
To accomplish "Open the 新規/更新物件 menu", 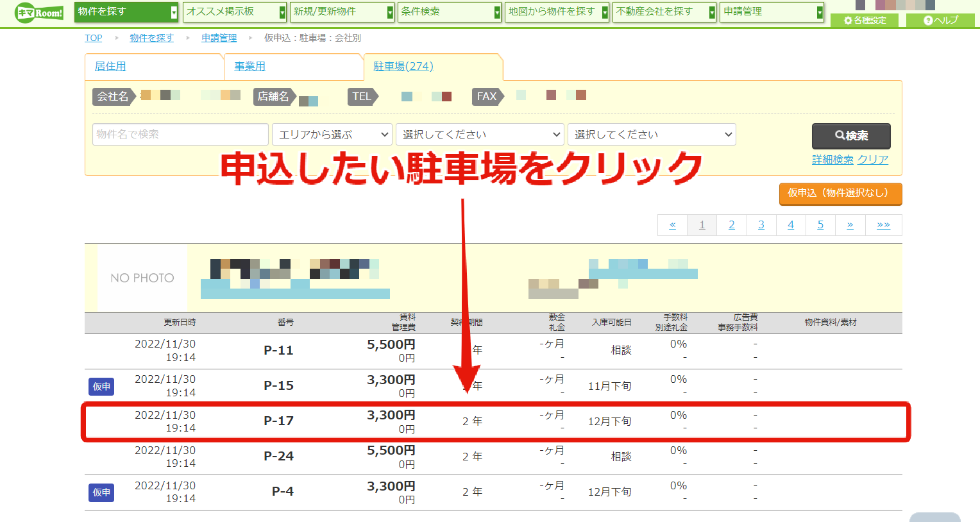I will [x=342, y=12].
